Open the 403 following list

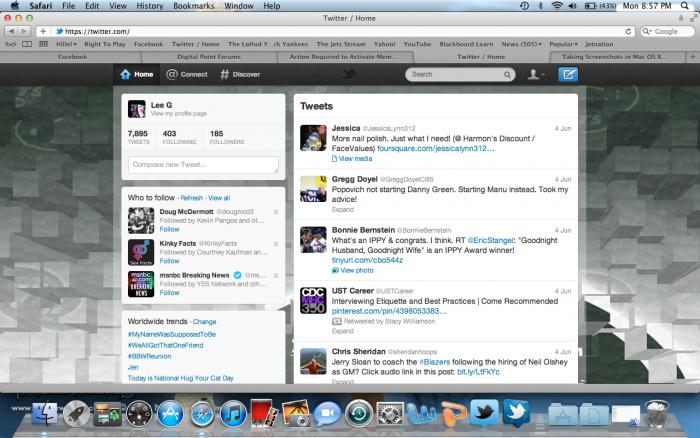pyautogui.click(x=179, y=137)
